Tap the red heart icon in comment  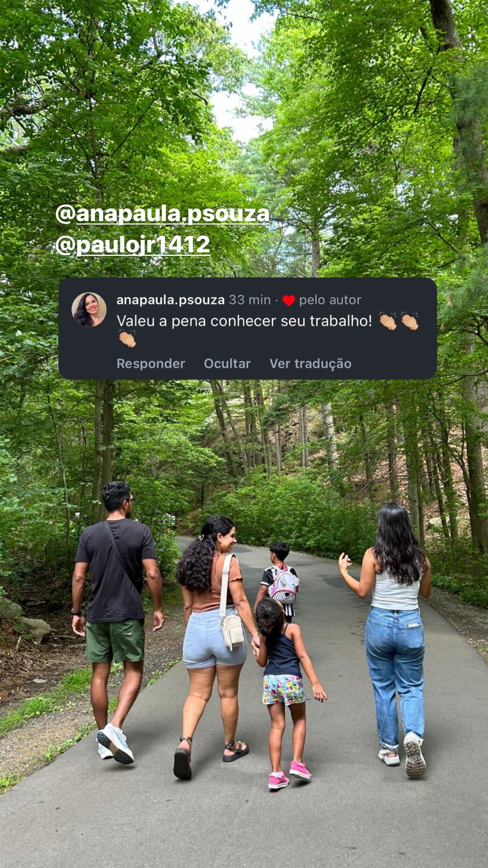[x=288, y=301]
